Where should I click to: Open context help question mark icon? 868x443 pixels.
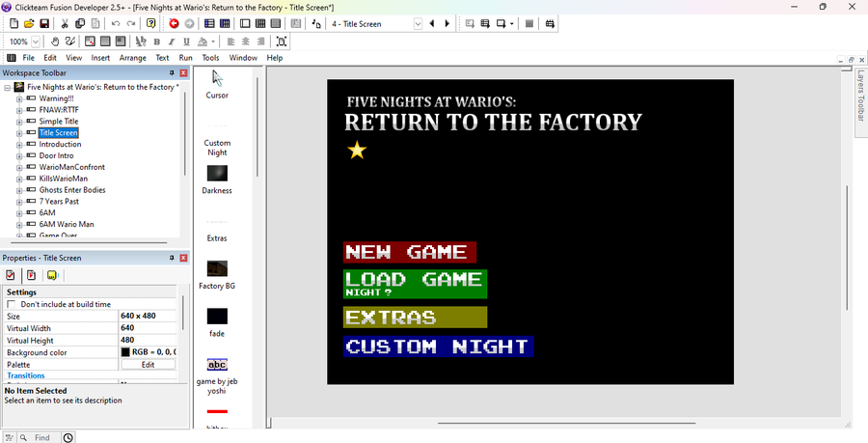pos(150,24)
